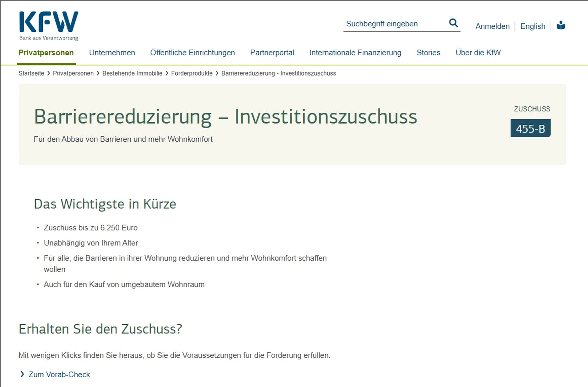Click bullet Unabhängig von Ihrem Alter
Image resolution: width=588 pixels, height=387 pixels.
(x=91, y=243)
